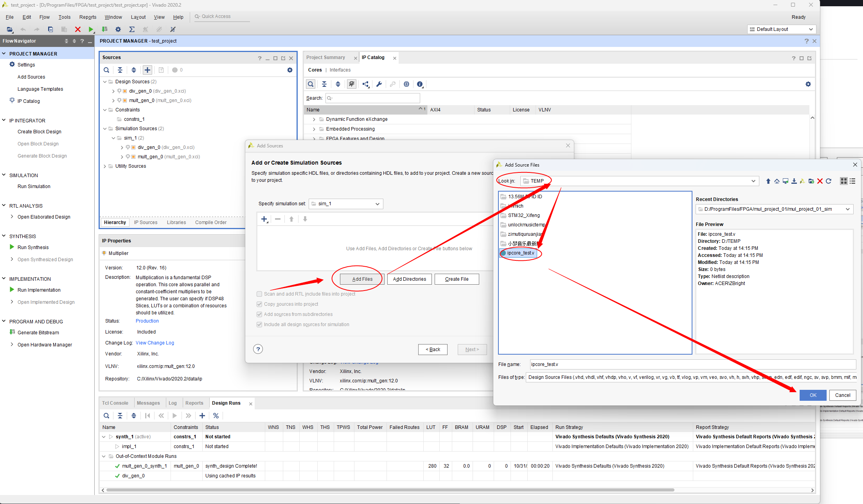Click the Sources panel settings gear
The height and width of the screenshot is (504, 863).
point(290,70)
